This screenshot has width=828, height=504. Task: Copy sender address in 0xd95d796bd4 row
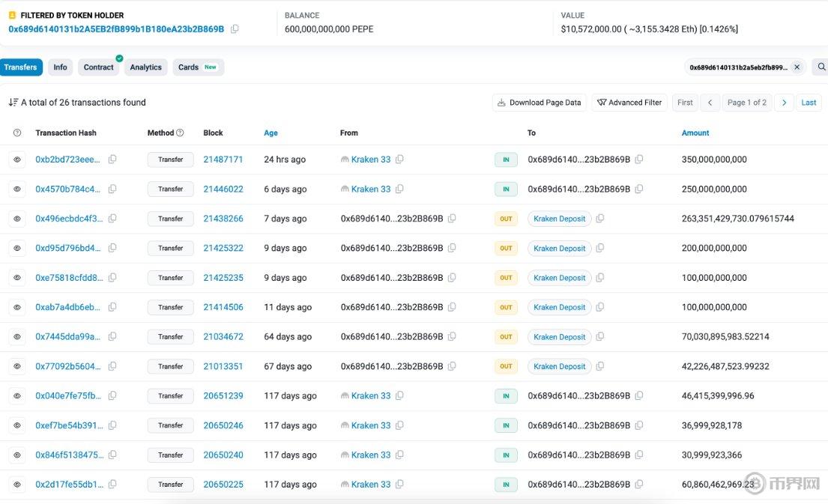pos(452,248)
